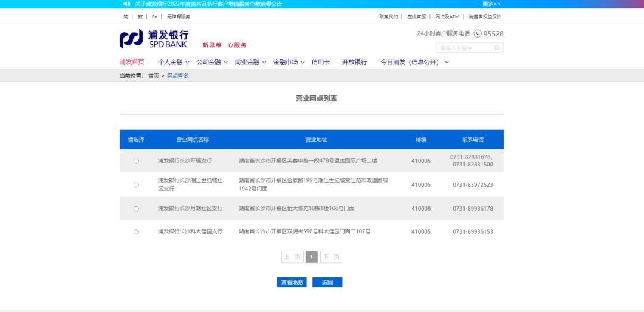
Task: Click phone number 0731-89936178
Action: (473, 209)
